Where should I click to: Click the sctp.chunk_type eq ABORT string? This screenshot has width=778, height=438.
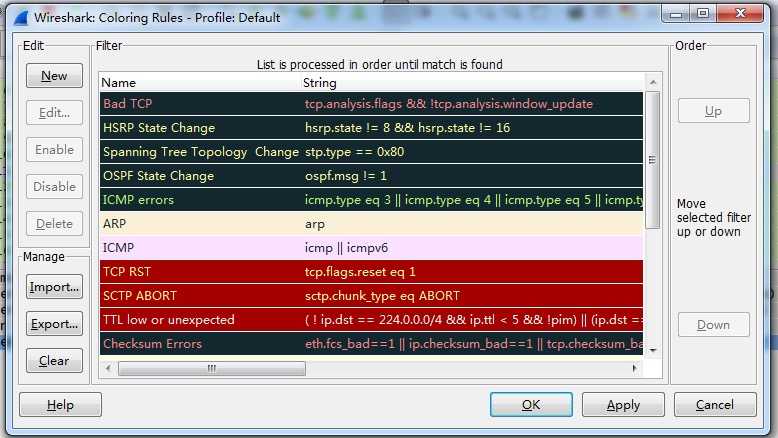pos(382,296)
